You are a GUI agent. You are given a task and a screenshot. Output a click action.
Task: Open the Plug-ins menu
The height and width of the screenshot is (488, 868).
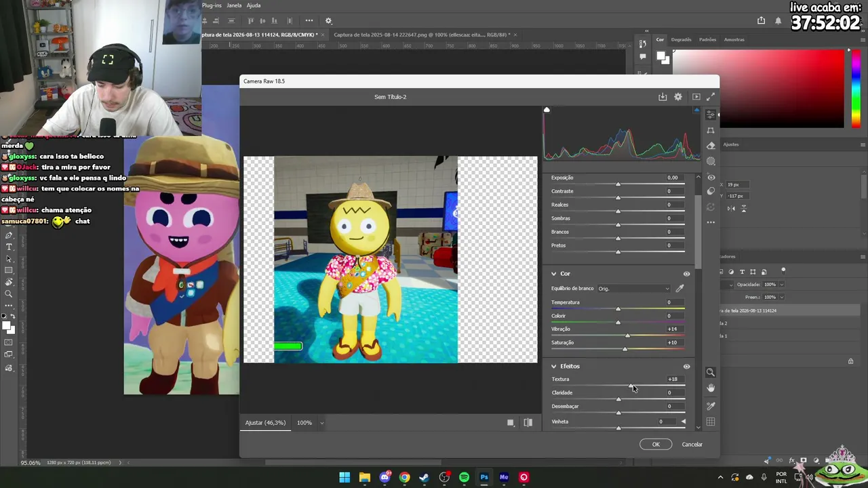212,5
